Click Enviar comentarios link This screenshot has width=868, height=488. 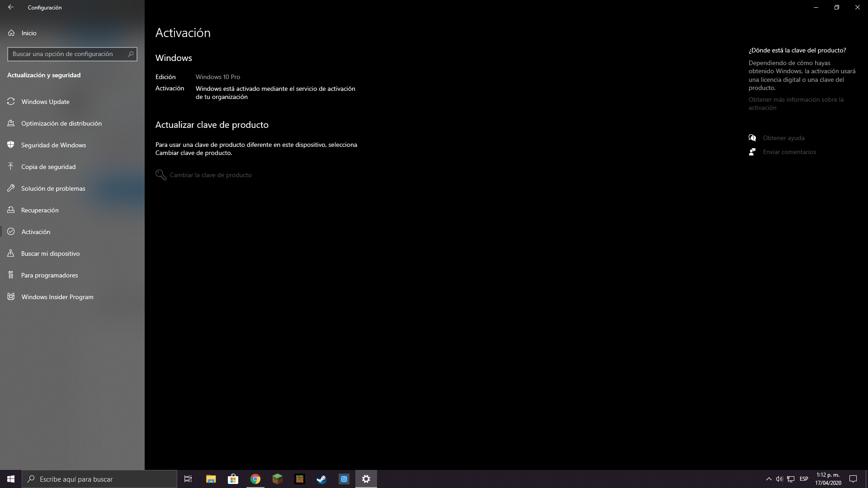tap(789, 152)
